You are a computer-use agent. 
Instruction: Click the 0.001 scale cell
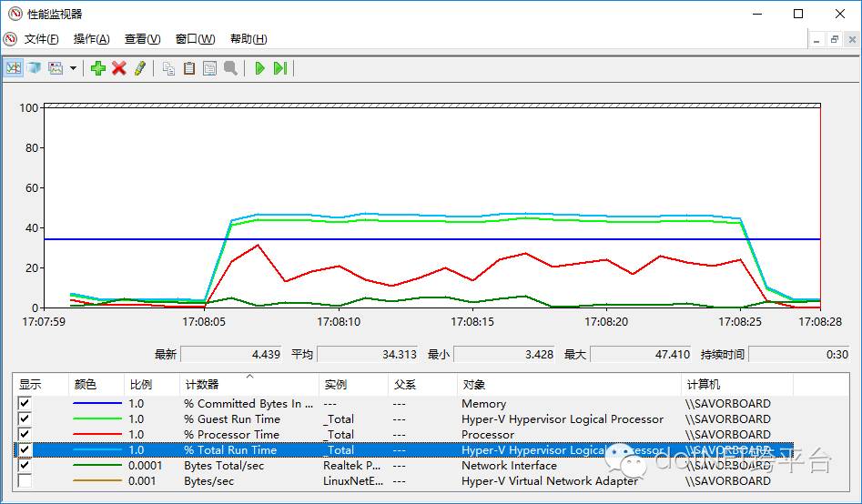pyautogui.click(x=142, y=481)
